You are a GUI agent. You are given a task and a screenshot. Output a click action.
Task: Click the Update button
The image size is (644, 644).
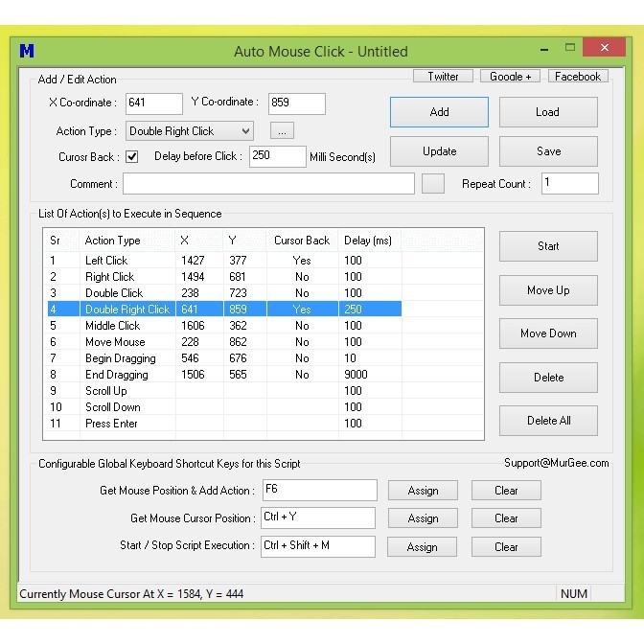coord(439,151)
